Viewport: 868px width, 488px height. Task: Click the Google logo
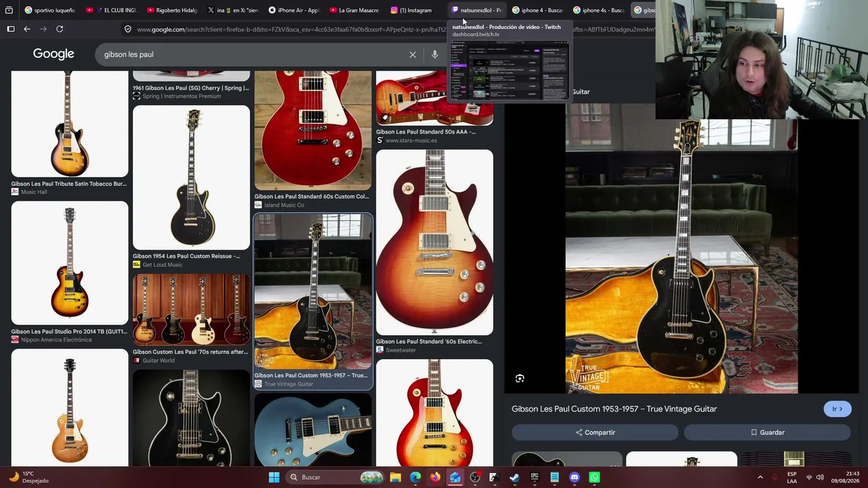click(x=54, y=54)
